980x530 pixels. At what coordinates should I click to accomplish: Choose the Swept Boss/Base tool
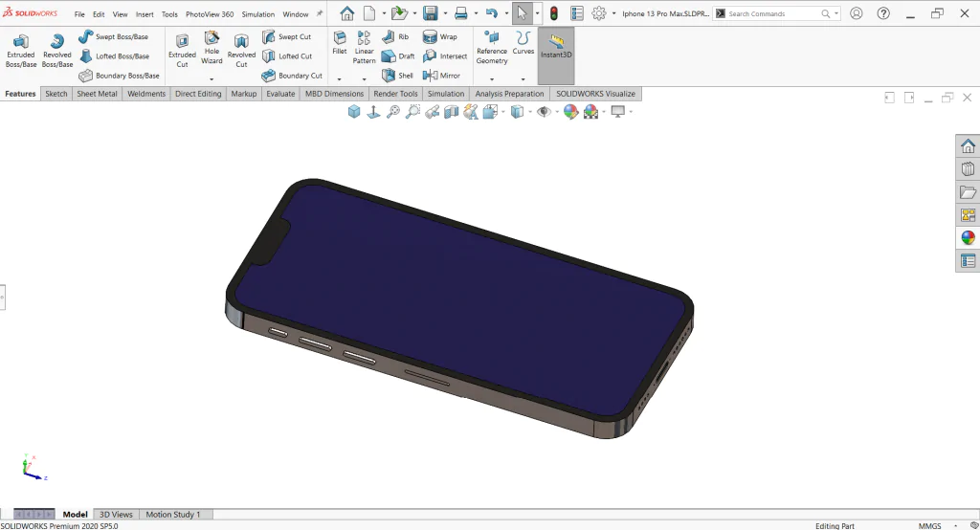113,37
